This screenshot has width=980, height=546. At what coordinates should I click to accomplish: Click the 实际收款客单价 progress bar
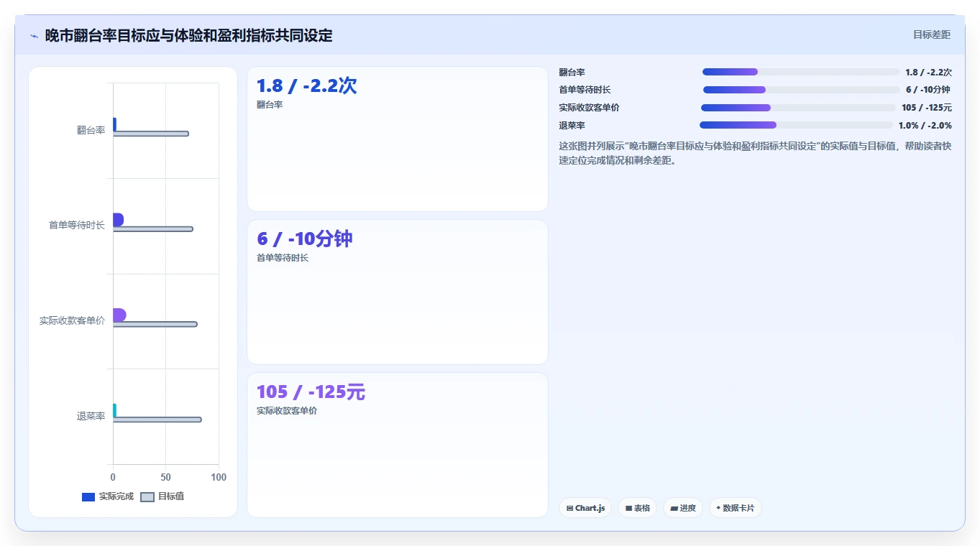point(798,108)
